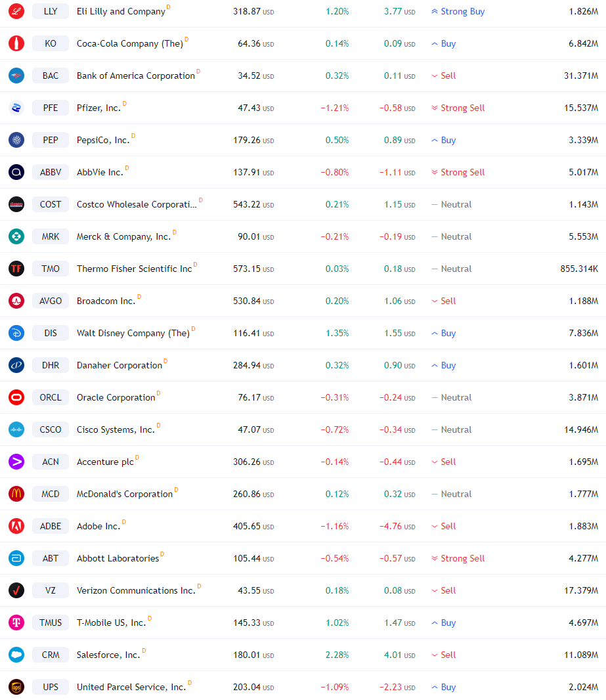The image size is (606, 700).
Task: Click the Oracle red oval logo
Action: [16, 397]
